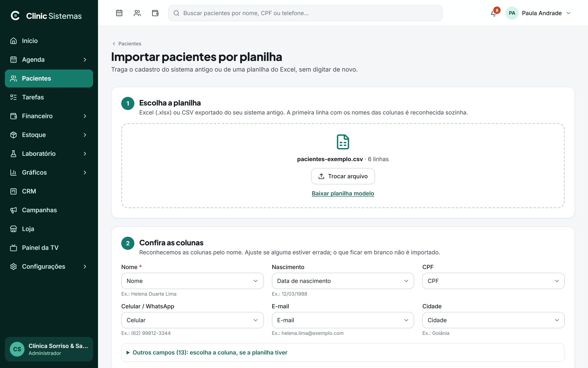Viewport: 588px width, 368px height.
Task: Click the Paula Andrade user name
Action: tap(542, 13)
